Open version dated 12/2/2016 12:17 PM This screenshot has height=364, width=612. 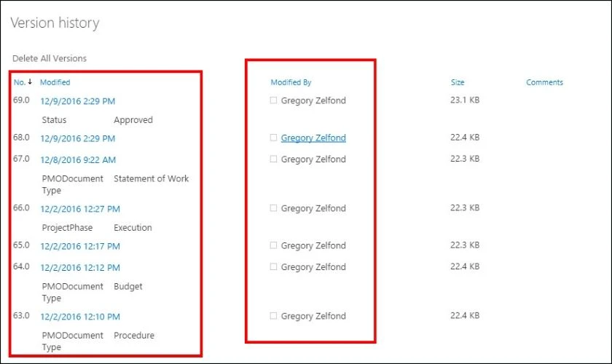pyautogui.click(x=80, y=247)
